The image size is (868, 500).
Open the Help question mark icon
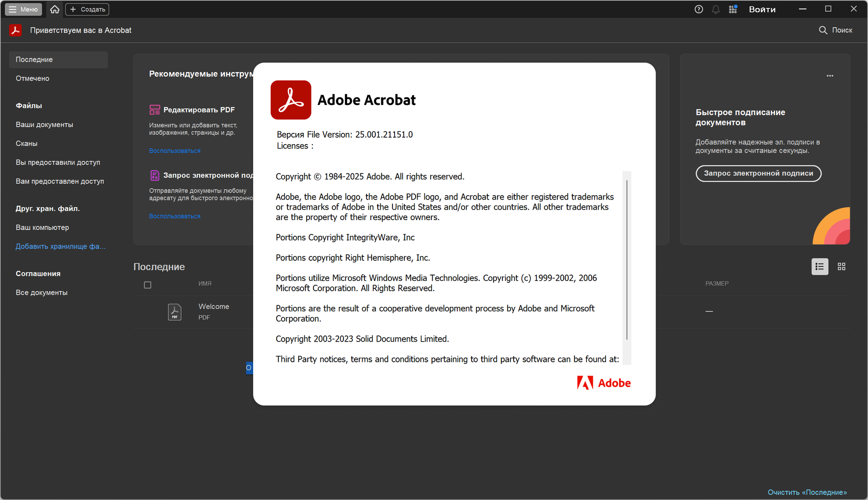point(699,9)
